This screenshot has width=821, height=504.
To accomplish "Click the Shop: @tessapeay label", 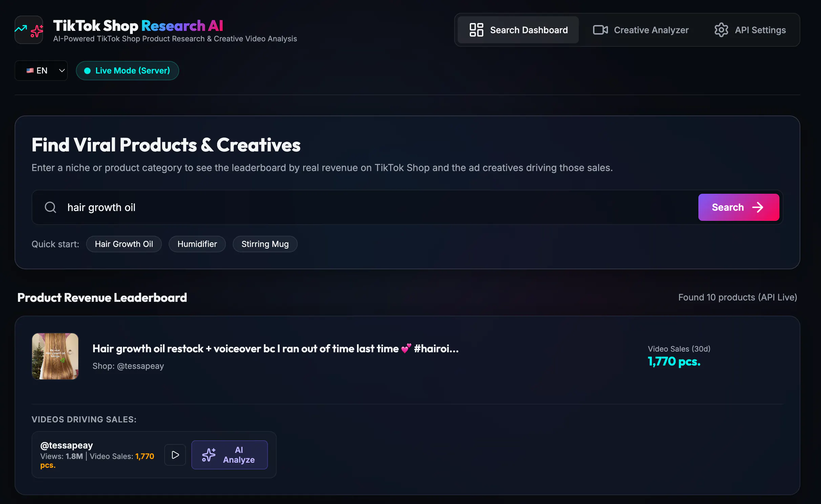I will 128,366.
